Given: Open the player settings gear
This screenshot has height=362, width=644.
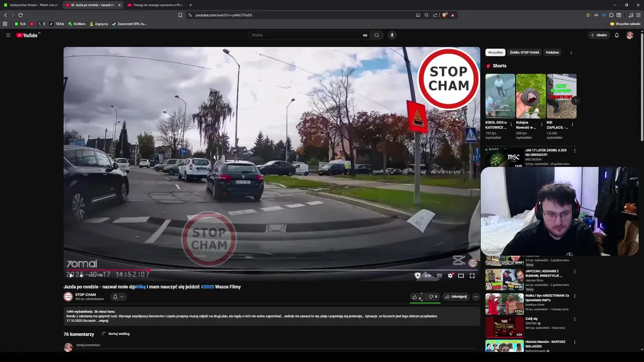Looking at the screenshot, I should point(450,276).
